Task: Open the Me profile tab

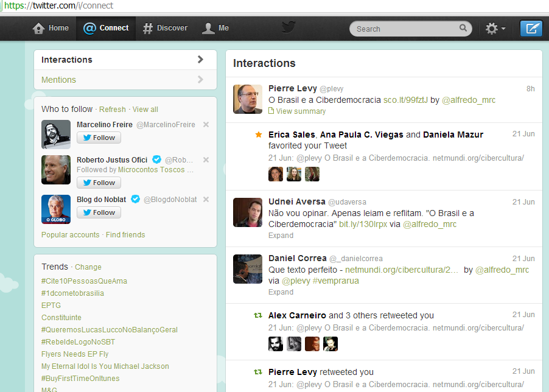Action: pos(215,28)
